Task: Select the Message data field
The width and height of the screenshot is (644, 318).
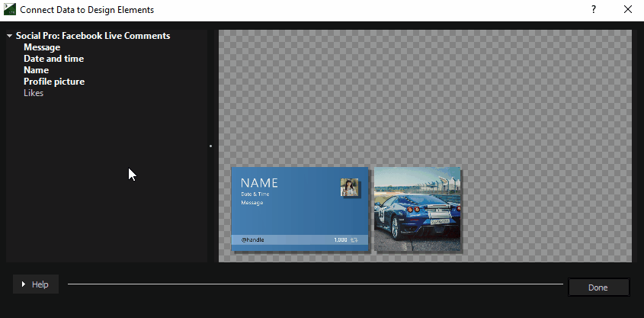Action: (42, 47)
